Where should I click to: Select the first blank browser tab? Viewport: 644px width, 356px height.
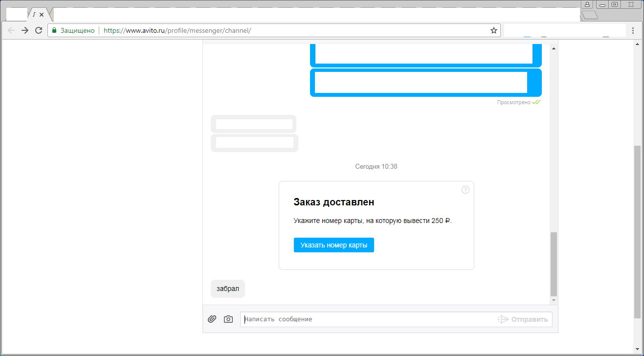click(x=16, y=15)
